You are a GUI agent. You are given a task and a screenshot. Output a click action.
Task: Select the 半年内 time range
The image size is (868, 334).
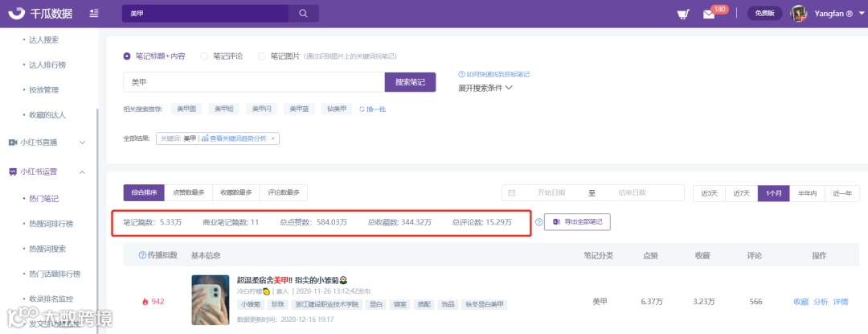pos(807,193)
